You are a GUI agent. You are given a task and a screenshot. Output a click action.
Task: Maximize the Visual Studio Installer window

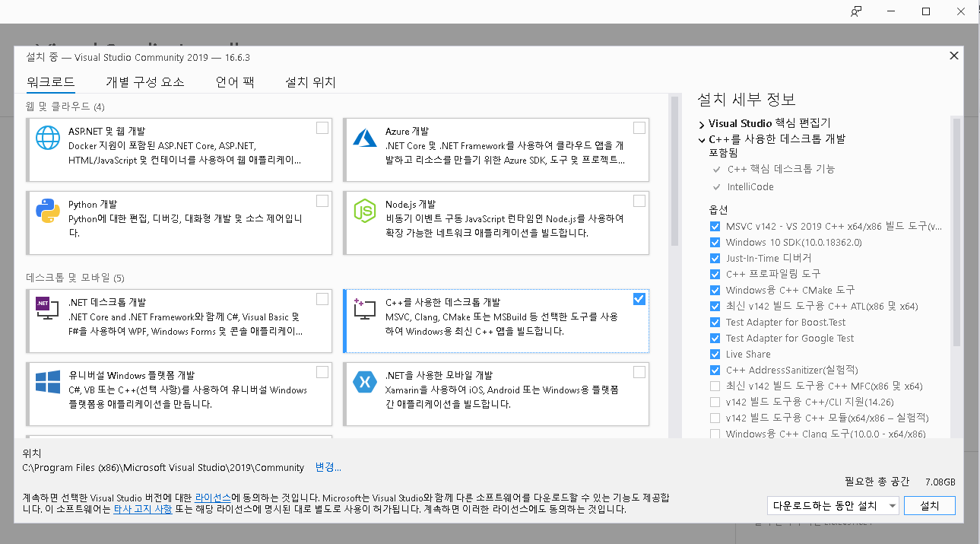point(926,11)
